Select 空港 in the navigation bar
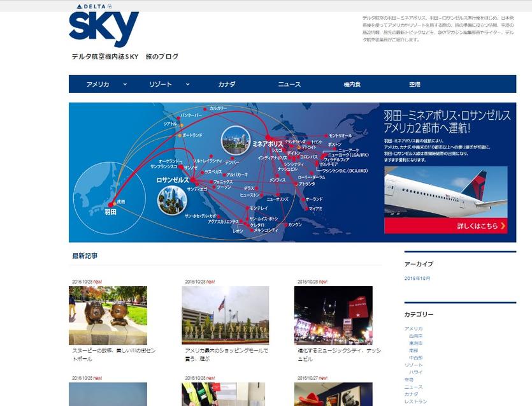The image size is (532, 406). (x=415, y=84)
